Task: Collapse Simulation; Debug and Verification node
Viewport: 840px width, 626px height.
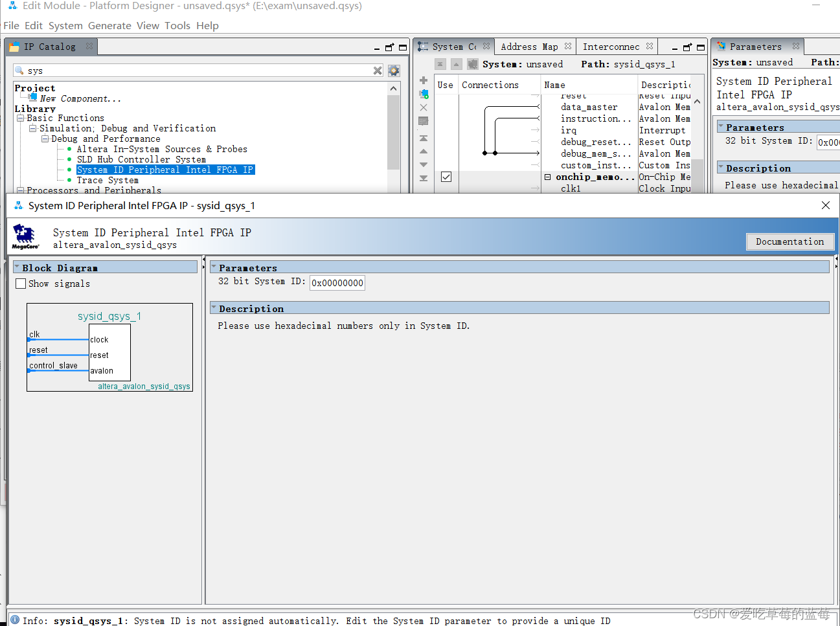Action: coord(32,128)
